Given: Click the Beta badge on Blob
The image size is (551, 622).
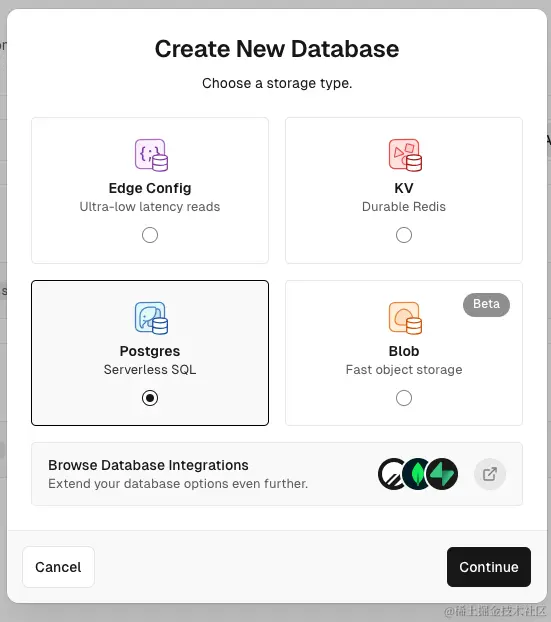Looking at the screenshot, I should pyautogui.click(x=486, y=304).
